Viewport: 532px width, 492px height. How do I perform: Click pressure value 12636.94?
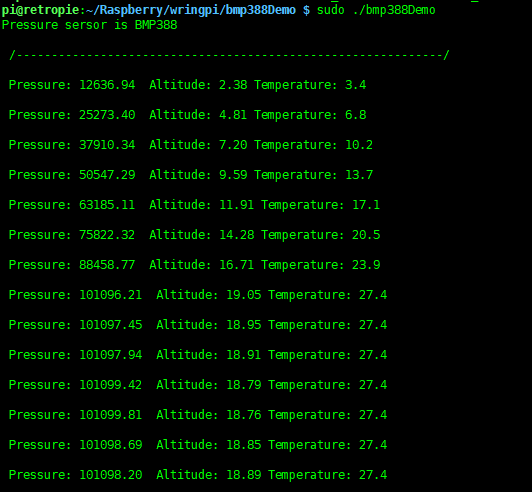(x=107, y=85)
